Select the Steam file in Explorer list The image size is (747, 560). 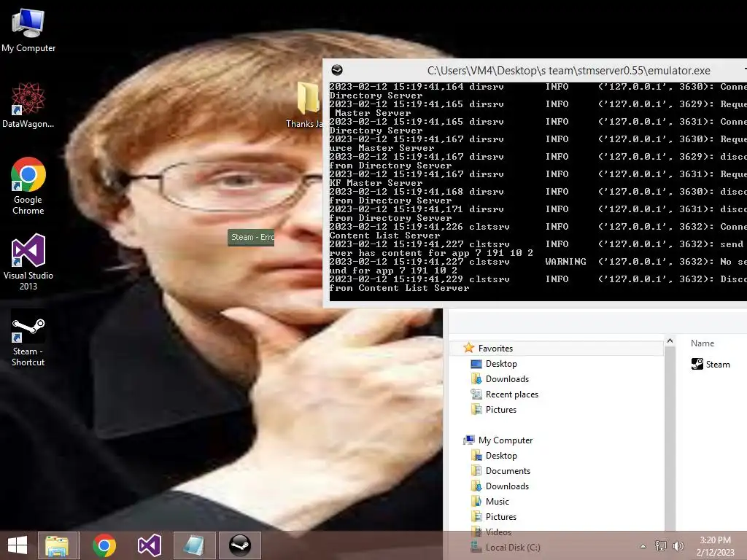tap(711, 365)
